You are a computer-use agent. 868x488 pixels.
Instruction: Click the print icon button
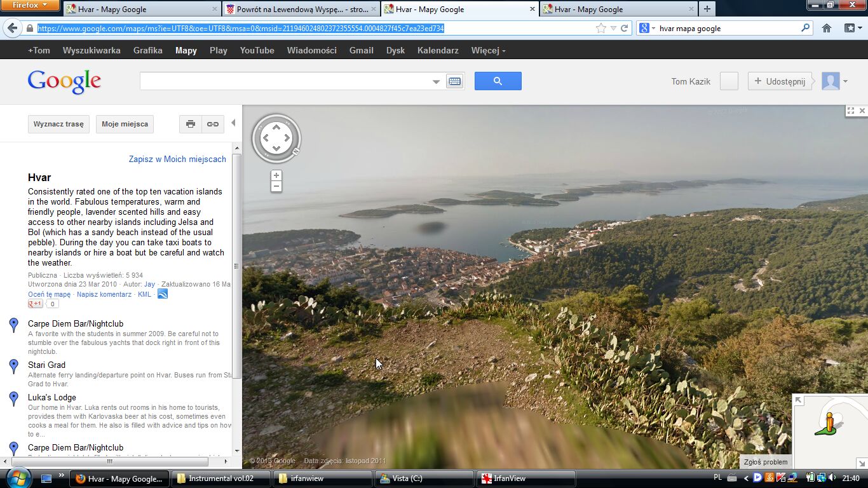click(x=190, y=124)
